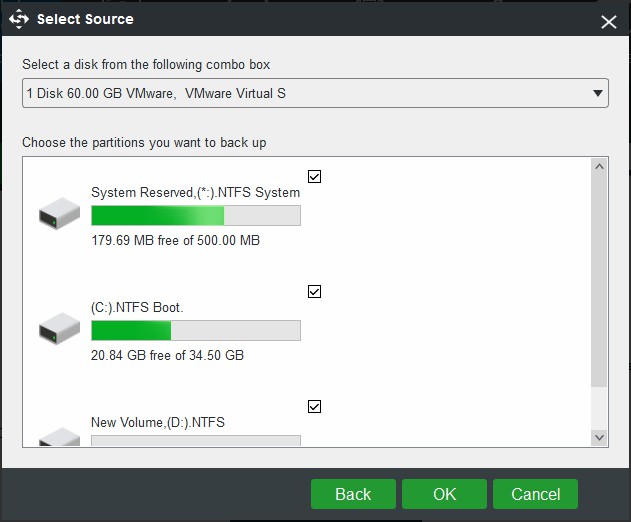Click the partition list scrollbar thumb
Screen dimensions: 631x522
(x=599, y=280)
